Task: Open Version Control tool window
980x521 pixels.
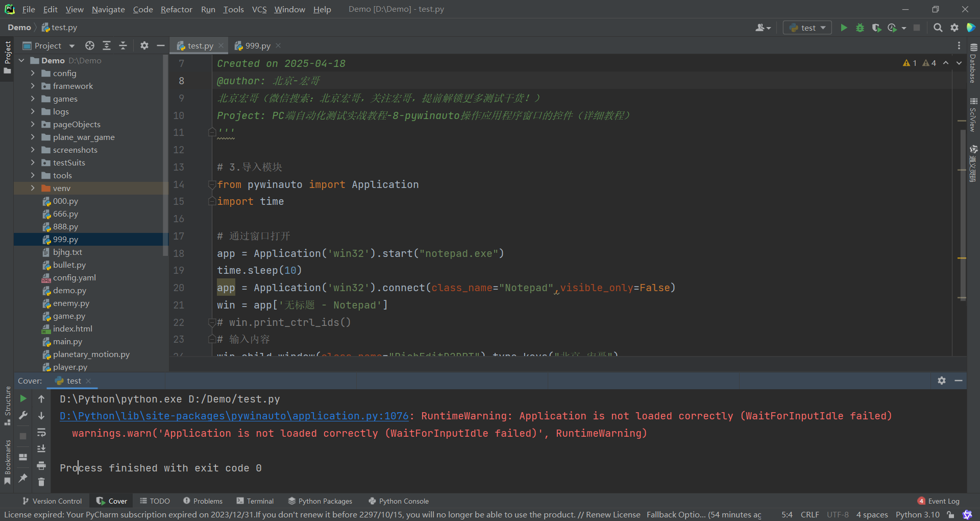Action: (x=52, y=501)
